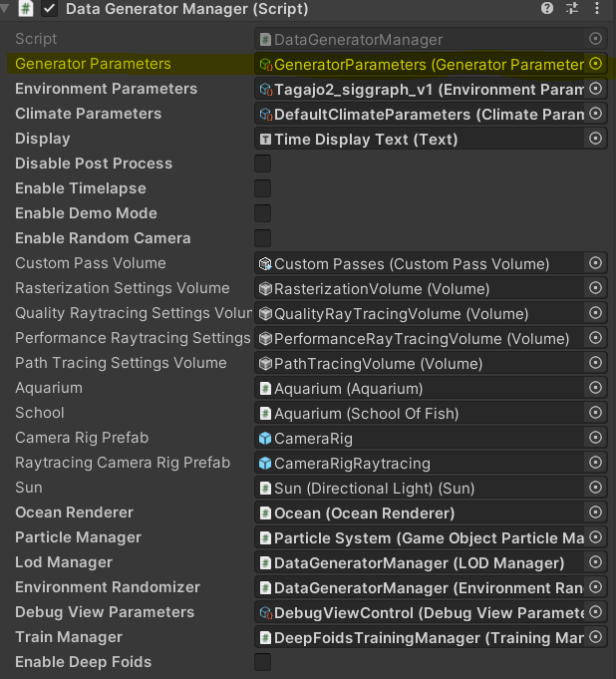Viewport: 616px width, 679px height.
Task: Collapse the Data Generator Manager component
Action: (x=5, y=8)
